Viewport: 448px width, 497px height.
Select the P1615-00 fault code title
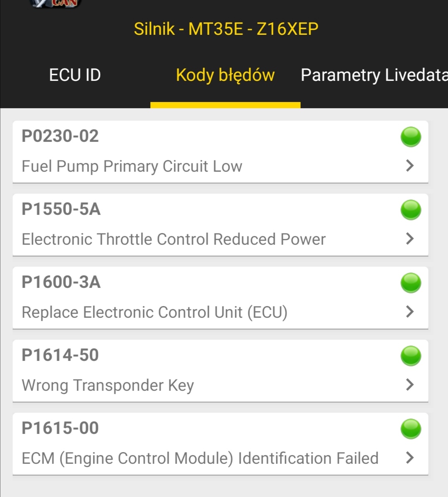(x=60, y=428)
